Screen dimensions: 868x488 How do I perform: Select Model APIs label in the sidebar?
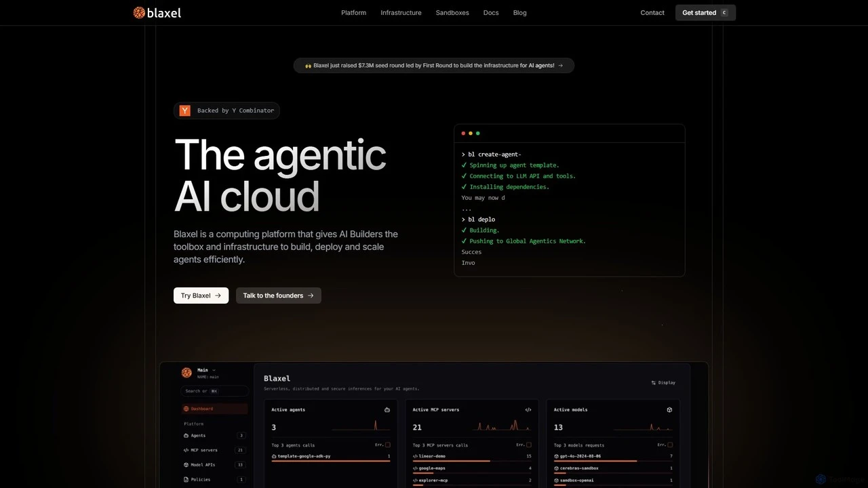[203, 465]
